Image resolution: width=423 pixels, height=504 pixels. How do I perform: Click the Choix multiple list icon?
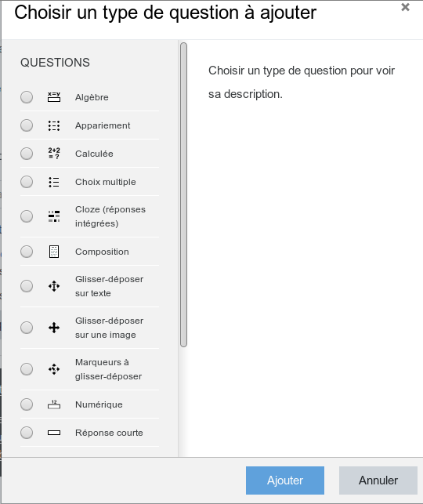[54, 182]
